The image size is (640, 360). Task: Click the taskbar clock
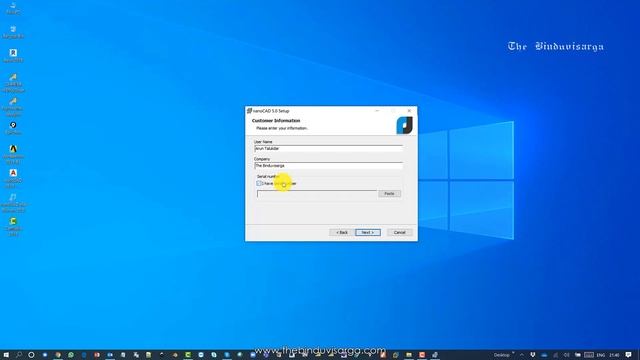pos(614,355)
